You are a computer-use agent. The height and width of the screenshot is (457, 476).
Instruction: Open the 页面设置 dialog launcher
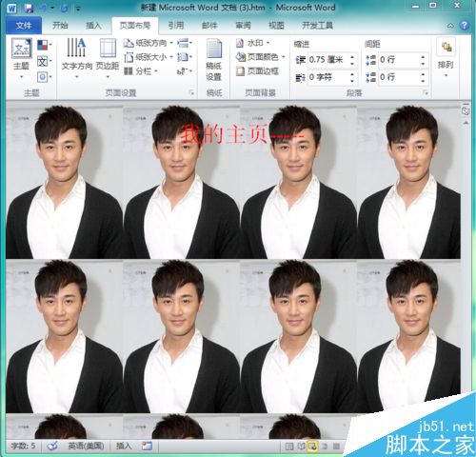[x=191, y=92]
